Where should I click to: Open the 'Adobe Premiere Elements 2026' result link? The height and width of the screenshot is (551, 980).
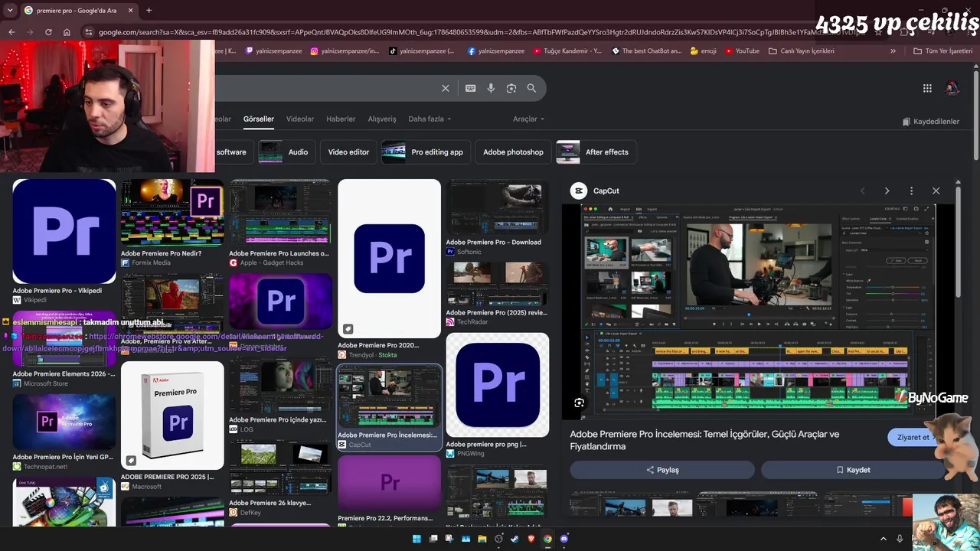pos(64,374)
